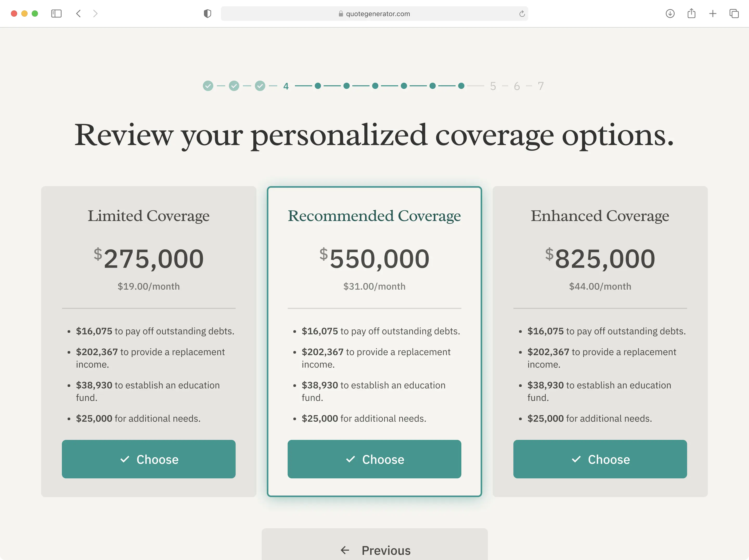Image resolution: width=749 pixels, height=560 pixels.
Task: Click step 4 number in progress bar
Action: 286,86
